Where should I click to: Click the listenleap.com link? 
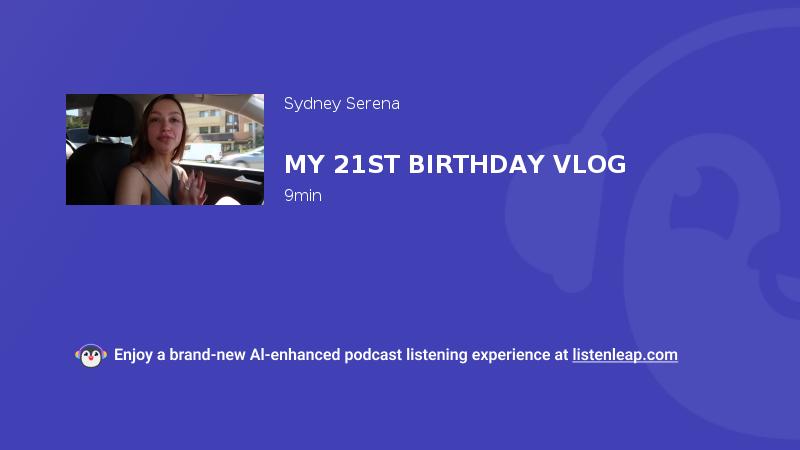[625, 355]
